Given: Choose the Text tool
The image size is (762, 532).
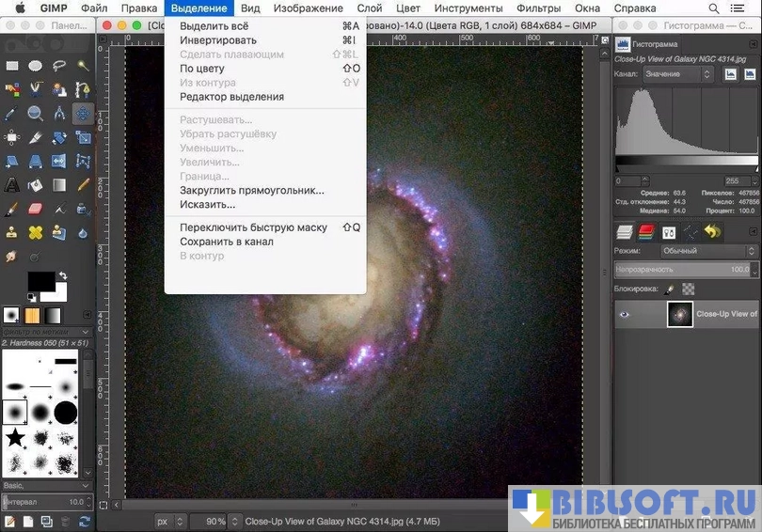Looking at the screenshot, I should (x=12, y=184).
